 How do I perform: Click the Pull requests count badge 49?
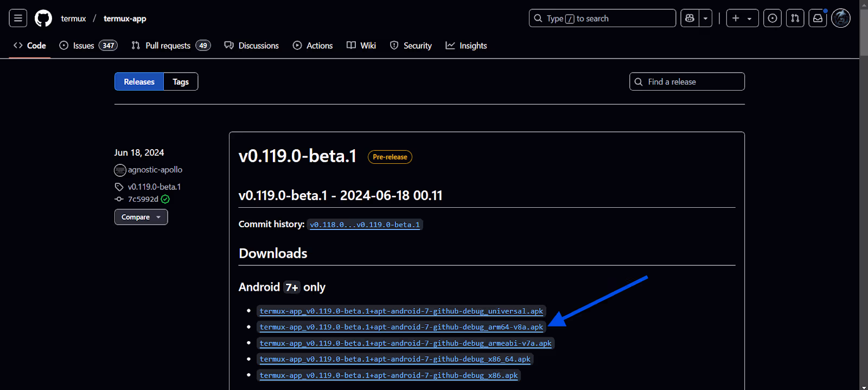203,46
